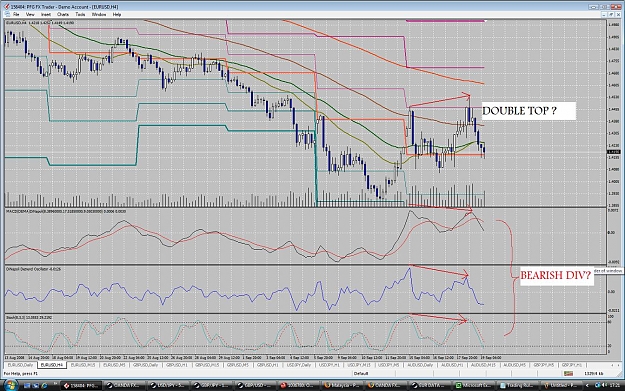This screenshot has width=625, height=391.
Task: Open the View menu
Action: [x=30, y=14]
